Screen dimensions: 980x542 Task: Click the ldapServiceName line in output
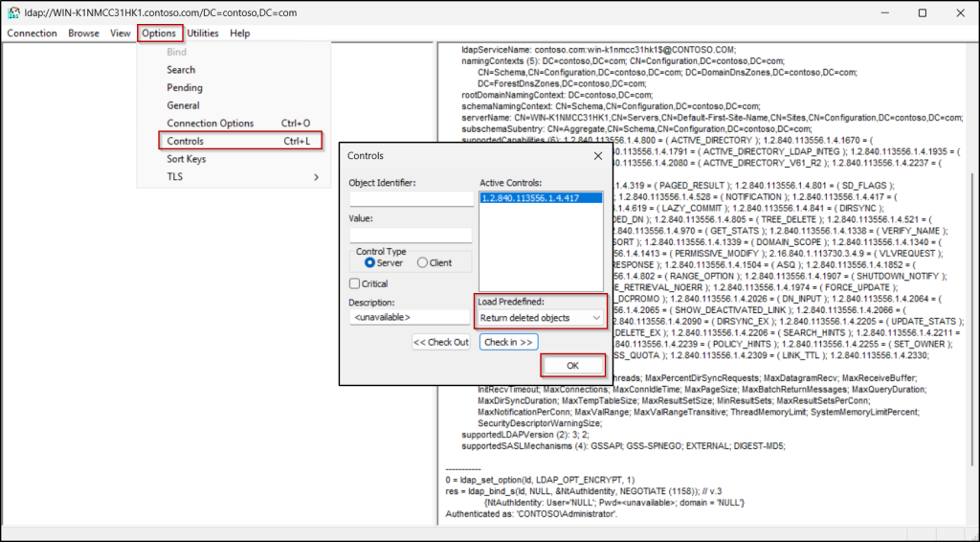pos(599,50)
